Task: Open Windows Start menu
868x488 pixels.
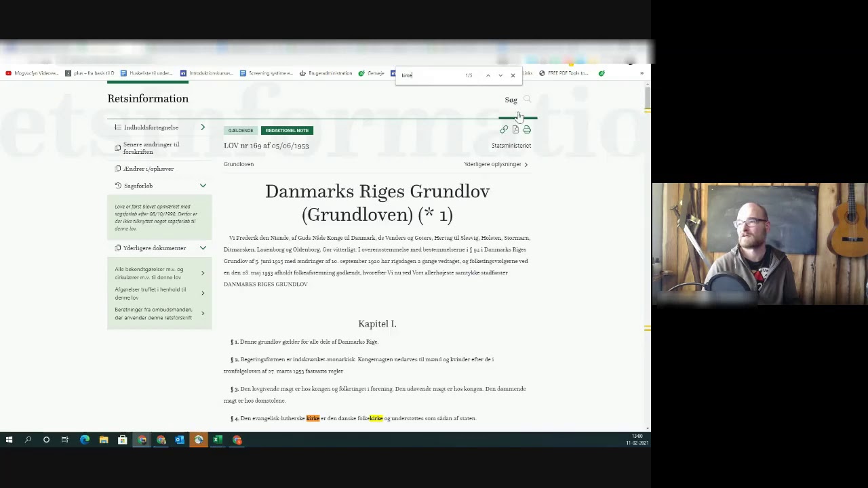Action: (x=9, y=440)
